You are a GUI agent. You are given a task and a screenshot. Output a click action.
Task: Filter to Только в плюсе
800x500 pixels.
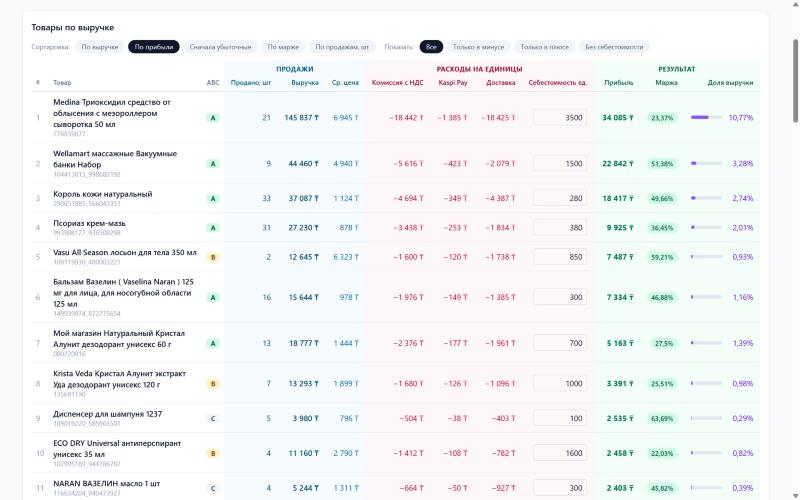[544, 47]
